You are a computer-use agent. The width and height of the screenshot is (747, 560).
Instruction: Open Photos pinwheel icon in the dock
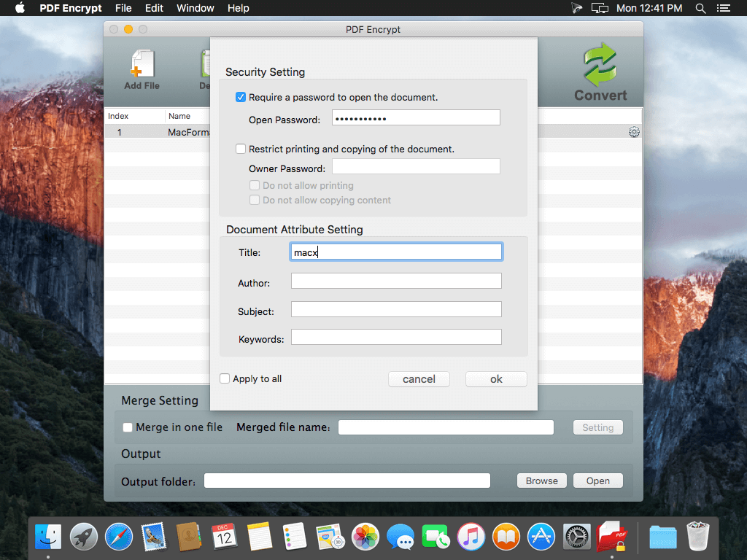(x=365, y=537)
